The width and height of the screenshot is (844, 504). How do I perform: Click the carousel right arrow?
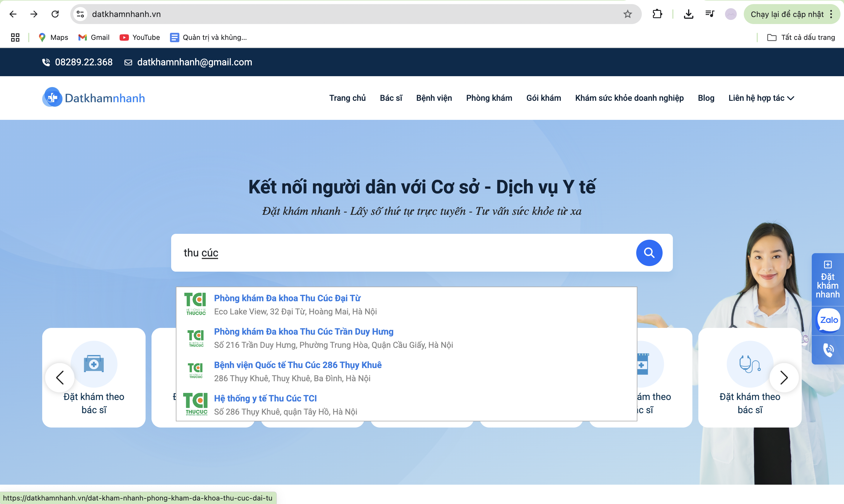pyautogui.click(x=784, y=377)
